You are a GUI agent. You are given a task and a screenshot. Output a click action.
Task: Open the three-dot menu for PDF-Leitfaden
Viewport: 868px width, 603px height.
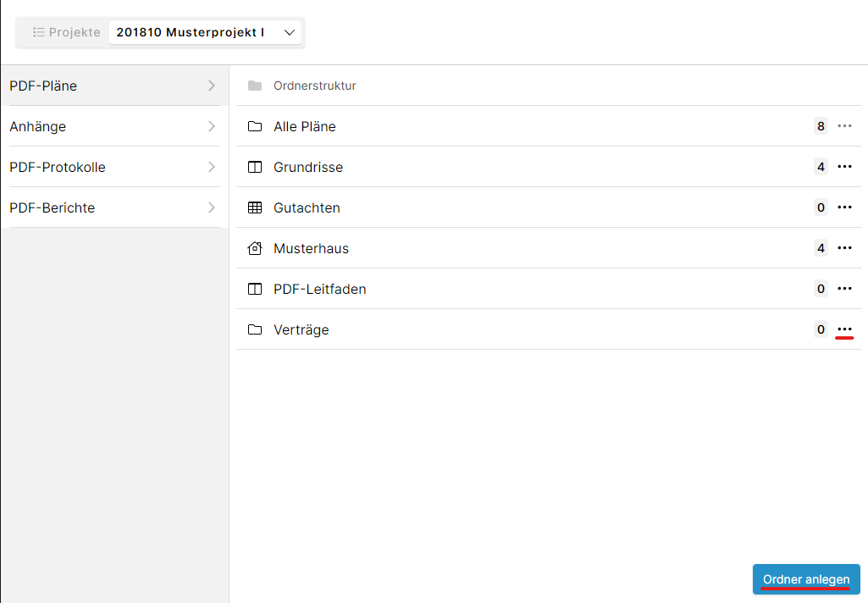tap(845, 289)
